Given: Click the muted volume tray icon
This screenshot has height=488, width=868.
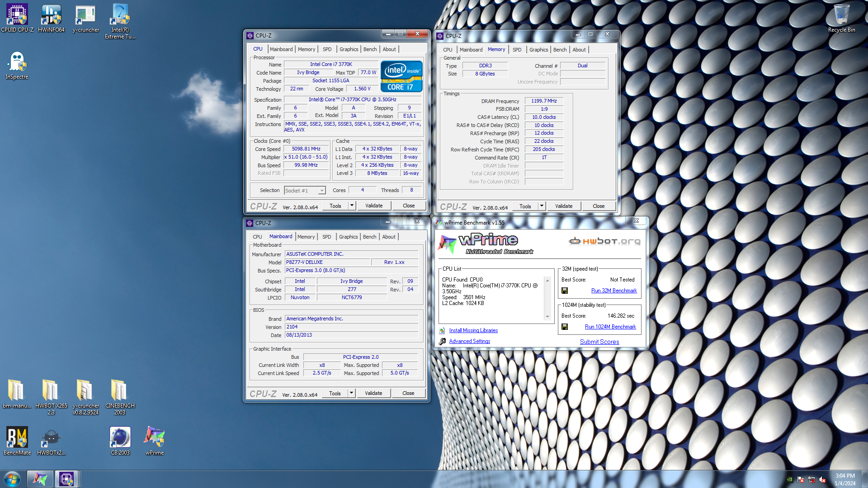Looking at the screenshot, I should point(822,480).
